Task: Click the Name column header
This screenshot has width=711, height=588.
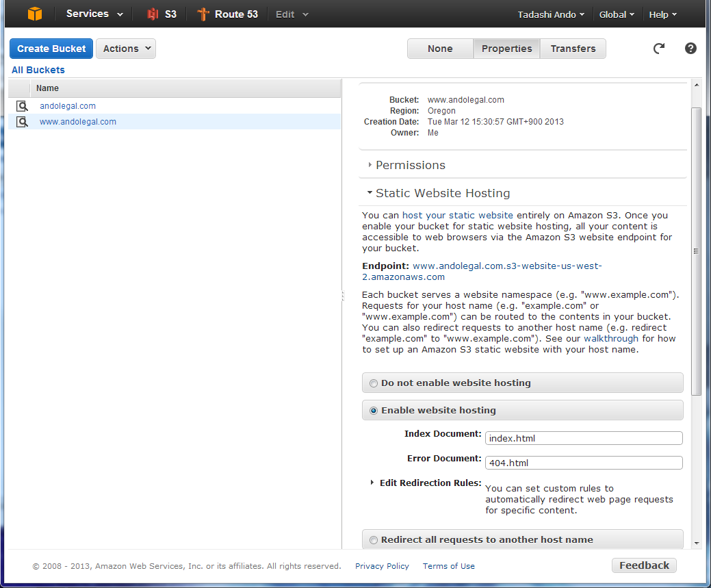Action: (185, 88)
